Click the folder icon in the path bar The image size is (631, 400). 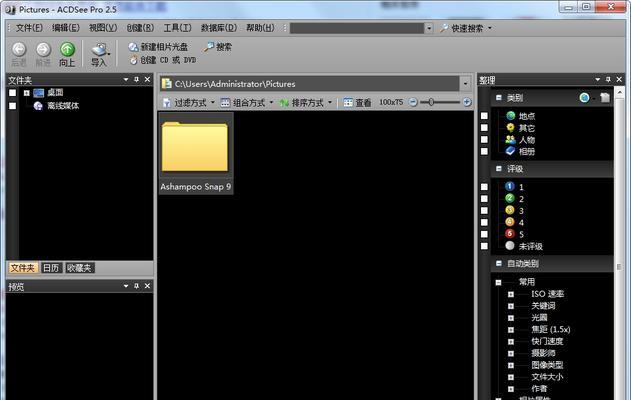[166, 84]
